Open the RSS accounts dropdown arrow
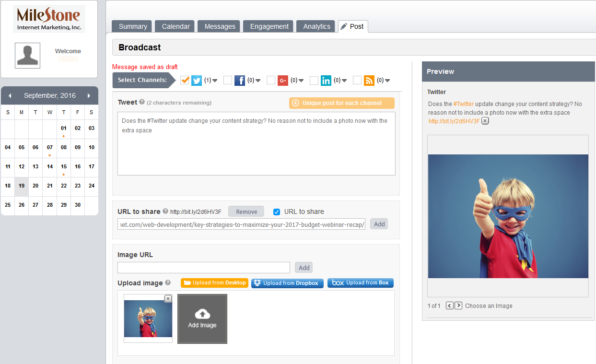Screen dimensions: 596x364 (x=387, y=81)
